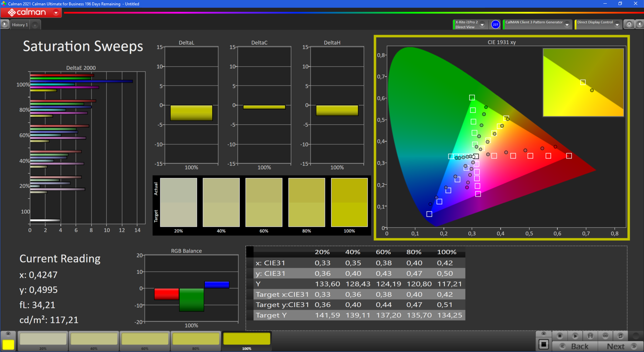Screen dimensions: 644x352
Task: Click the blue 227 meter status circle
Action: [x=495, y=24]
